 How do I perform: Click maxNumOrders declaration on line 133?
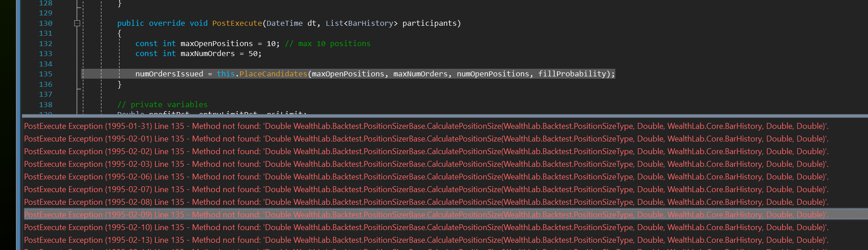(x=207, y=54)
